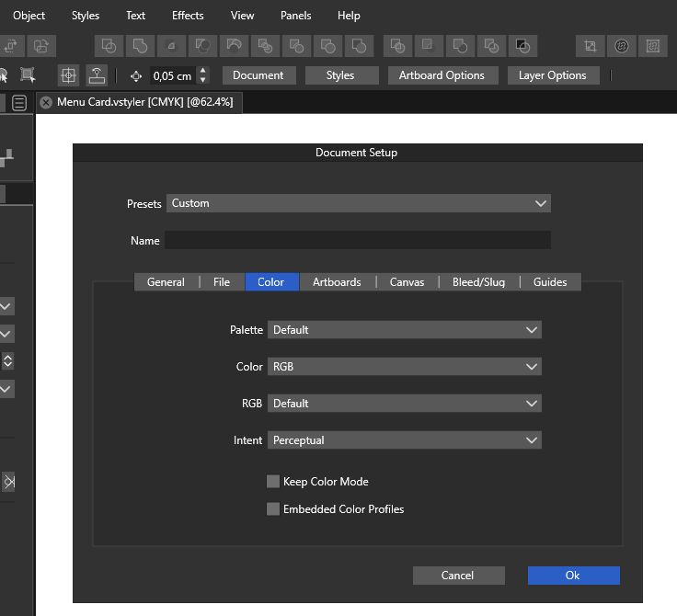The height and width of the screenshot is (616, 677).
Task: Click the Cancel button
Action: [458, 576]
